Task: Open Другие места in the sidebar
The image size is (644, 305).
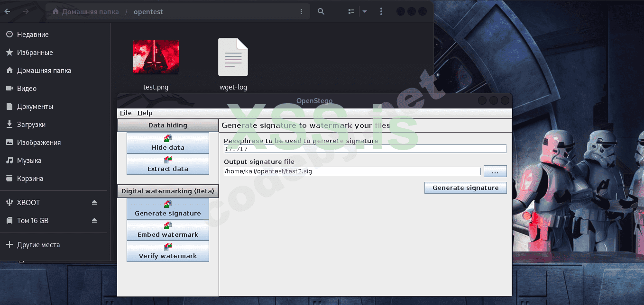Action: point(55,245)
